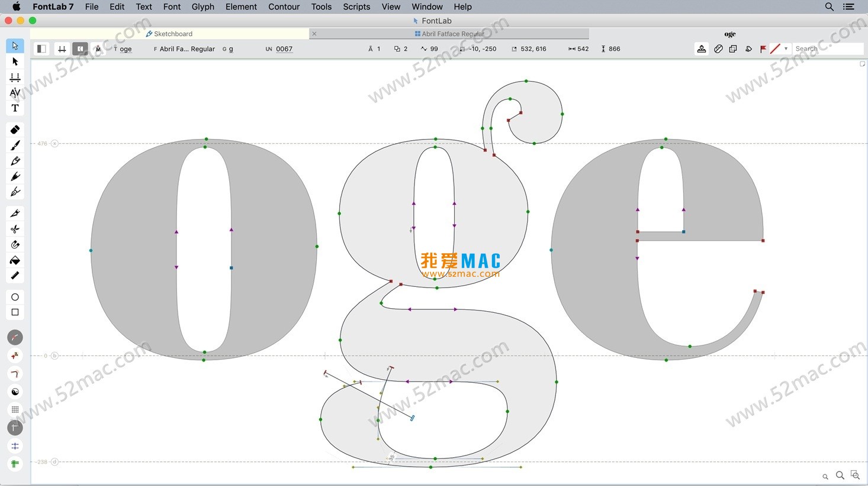The height and width of the screenshot is (488, 868).
Task: Switch to the Sketchboard tab
Action: [x=169, y=34]
